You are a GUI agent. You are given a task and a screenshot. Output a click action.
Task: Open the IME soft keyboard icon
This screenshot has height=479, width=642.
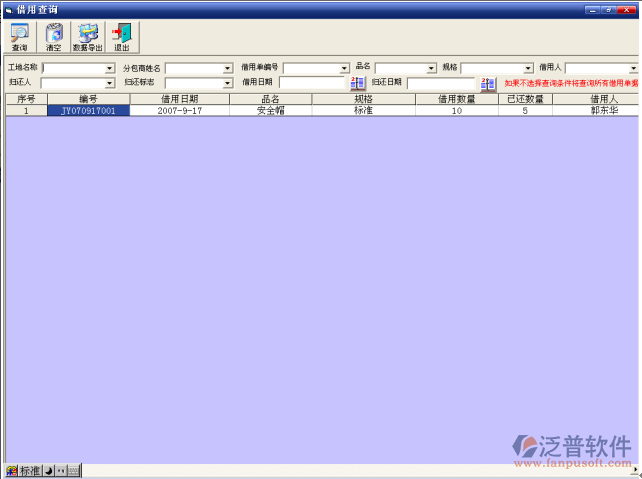[74, 471]
